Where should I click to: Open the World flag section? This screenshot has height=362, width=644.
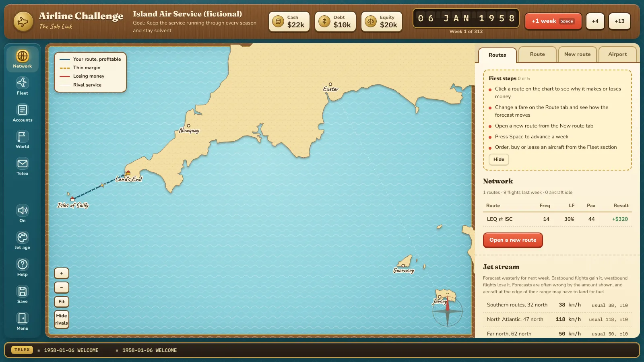(x=23, y=140)
